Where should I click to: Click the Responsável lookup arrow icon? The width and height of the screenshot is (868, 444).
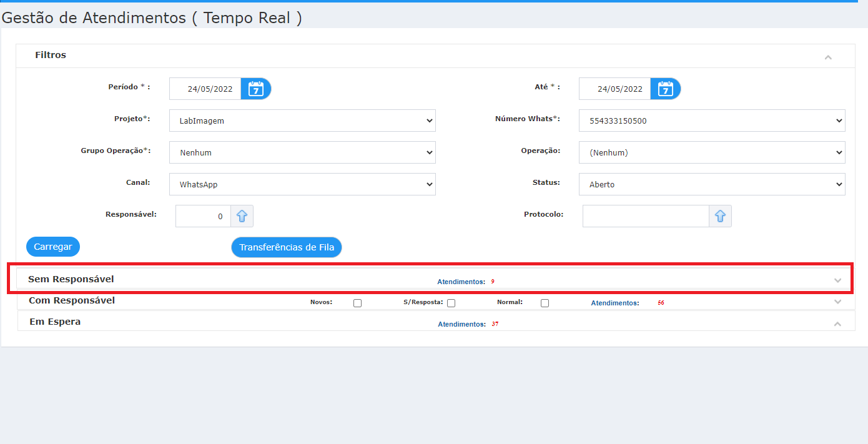click(x=242, y=216)
